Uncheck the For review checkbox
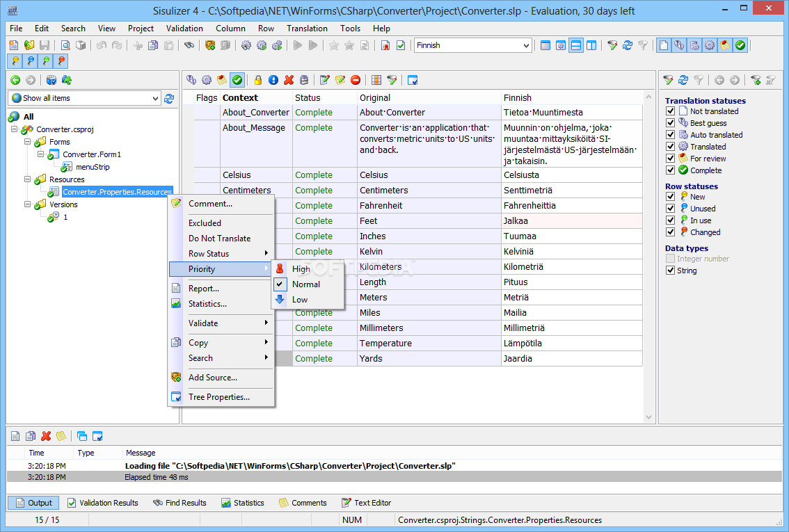789x532 pixels. [x=670, y=159]
